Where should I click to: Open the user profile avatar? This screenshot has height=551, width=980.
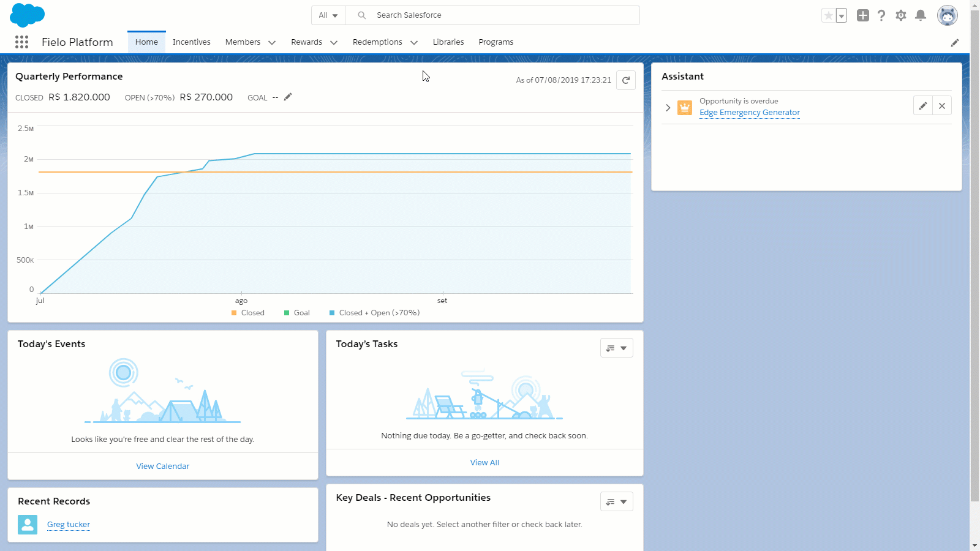[x=948, y=15]
